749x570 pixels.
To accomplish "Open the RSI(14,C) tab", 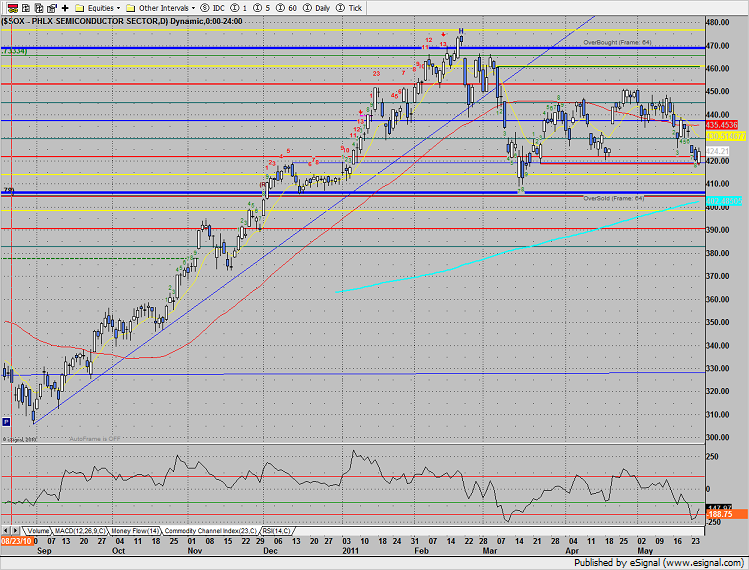I will tap(276, 531).
